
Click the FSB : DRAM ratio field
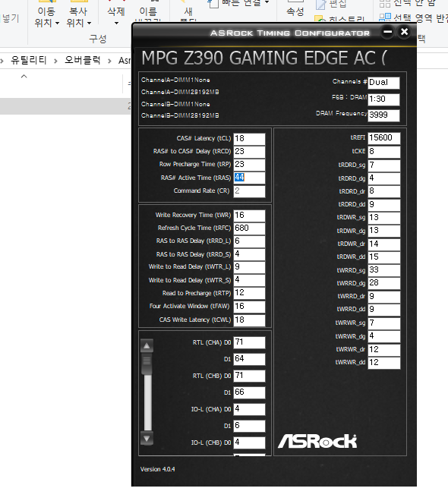click(x=383, y=99)
